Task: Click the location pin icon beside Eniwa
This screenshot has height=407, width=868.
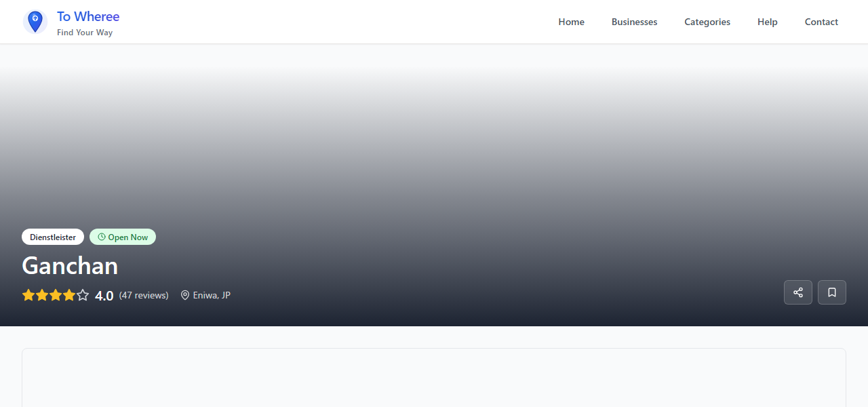Action: [x=185, y=295]
